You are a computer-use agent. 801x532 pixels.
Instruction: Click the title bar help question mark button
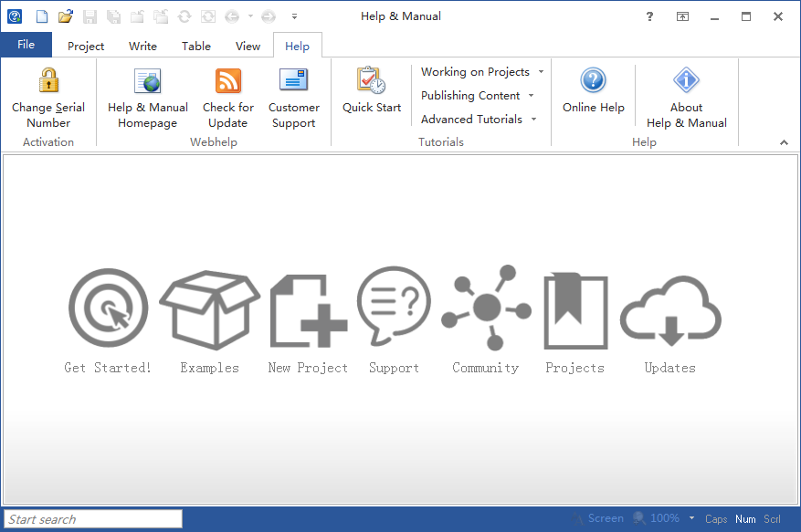[649, 16]
